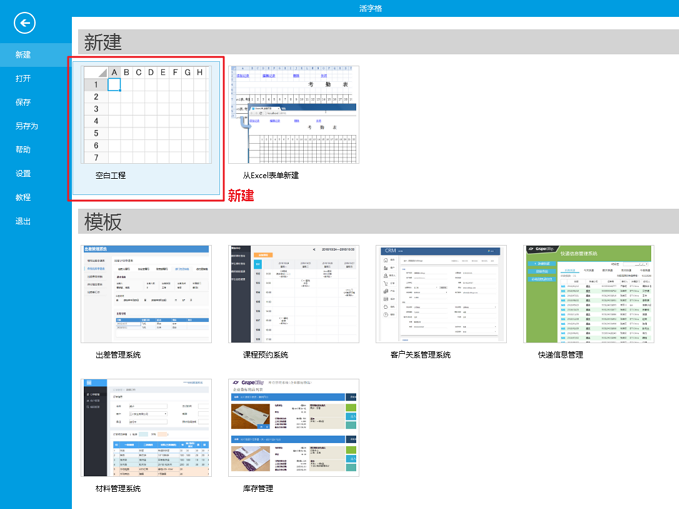Click the 材料管理系统 caption

coord(118,489)
